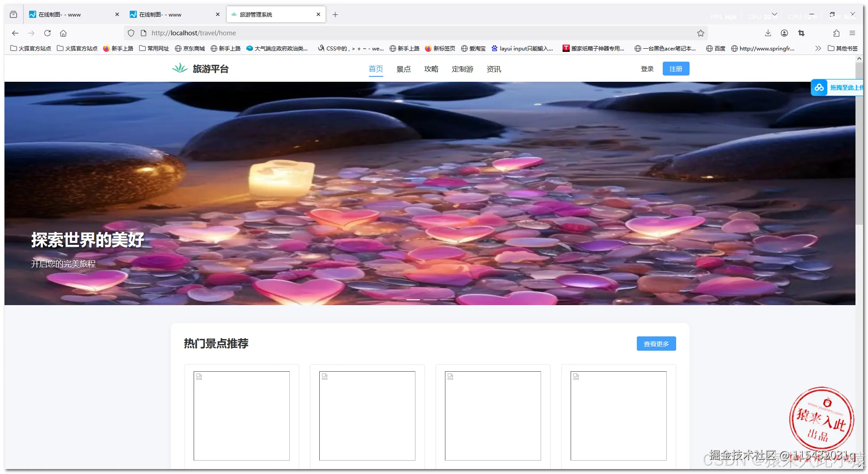Open a new browser tab with plus button
Screen dimensions: 868x474
[x=335, y=14]
